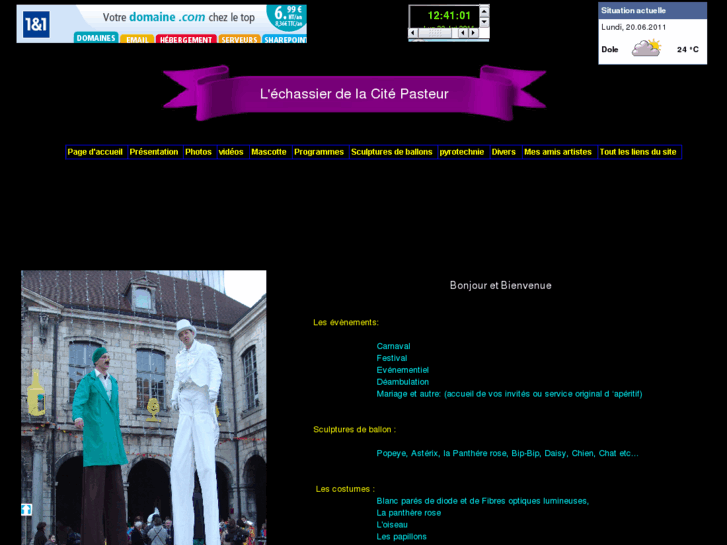Image resolution: width=727 pixels, height=545 pixels.
Task: Open the Page d'accueil menu item
Action: (x=96, y=152)
